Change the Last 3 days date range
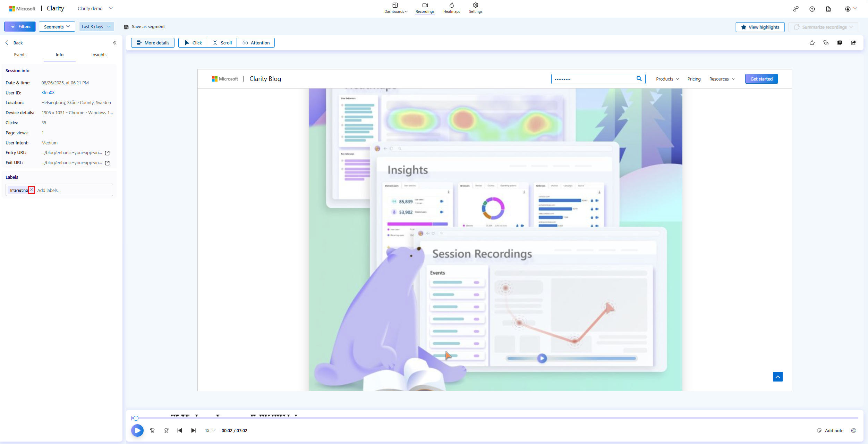This screenshot has height=444, width=868. [x=96, y=27]
